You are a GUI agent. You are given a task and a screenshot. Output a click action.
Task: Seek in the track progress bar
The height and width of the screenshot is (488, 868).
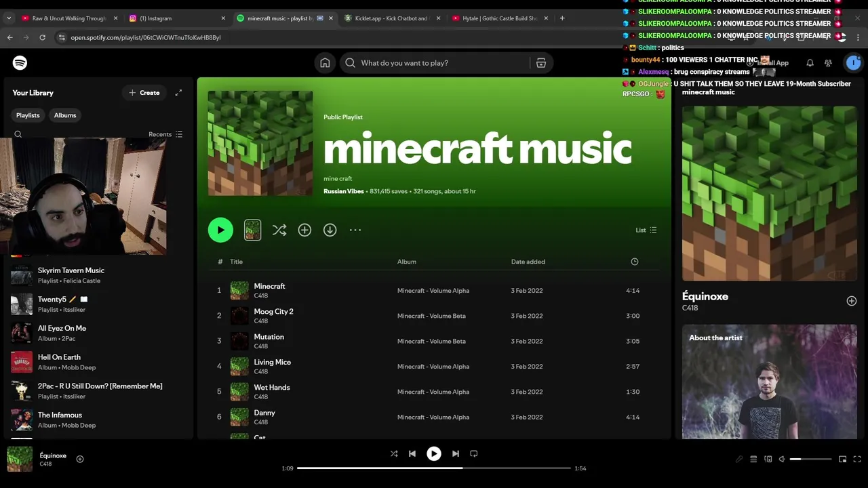click(x=434, y=468)
